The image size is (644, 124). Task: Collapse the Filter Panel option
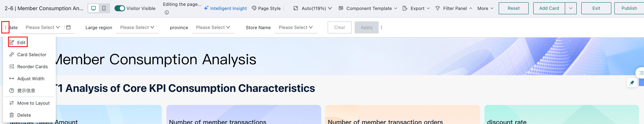454,8
